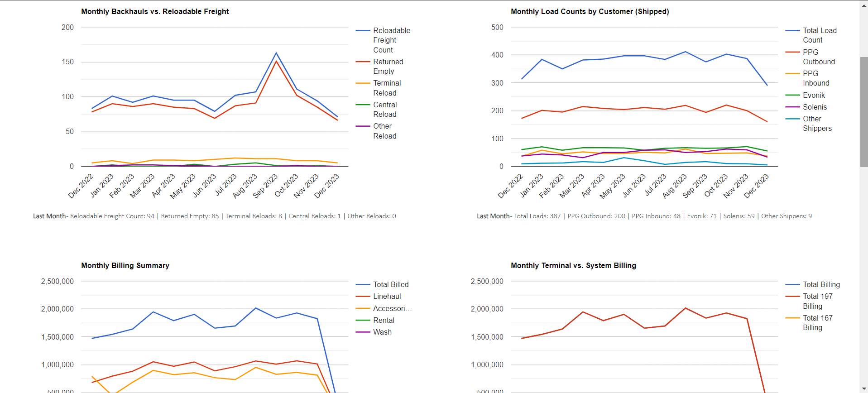
Task: Click the Total 167 Billing legend entry
Action: click(x=810, y=323)
